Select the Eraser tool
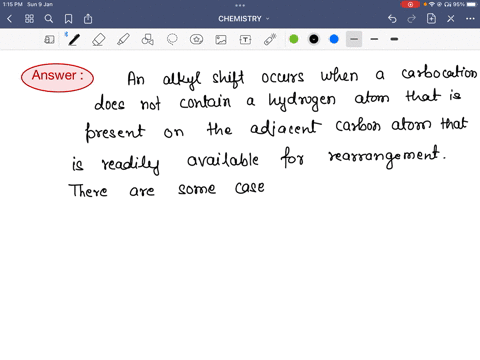This screenshot has width=480, height=360. [99, 40]
